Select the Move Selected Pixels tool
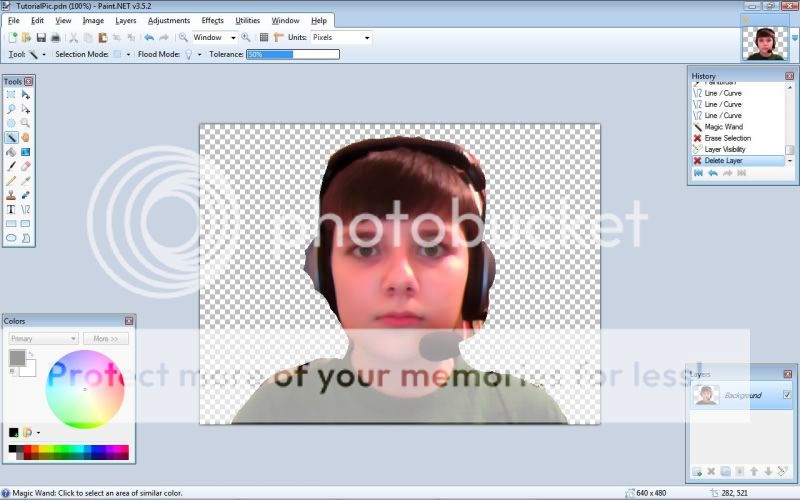Viewport: 800px width, 500px height. [x=25, y=95]
